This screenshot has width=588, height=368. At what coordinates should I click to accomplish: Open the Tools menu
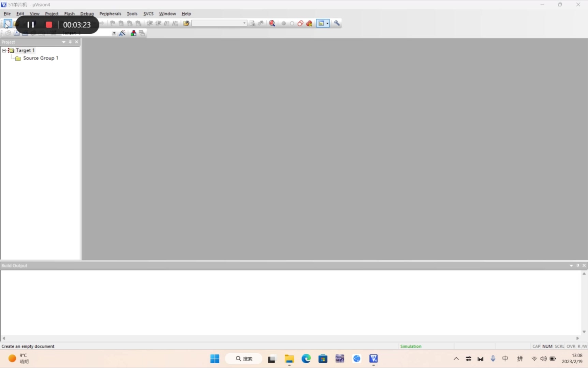132,14
